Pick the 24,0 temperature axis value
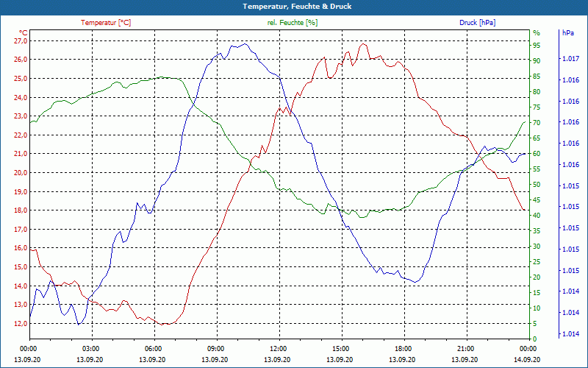 (21, 97)
